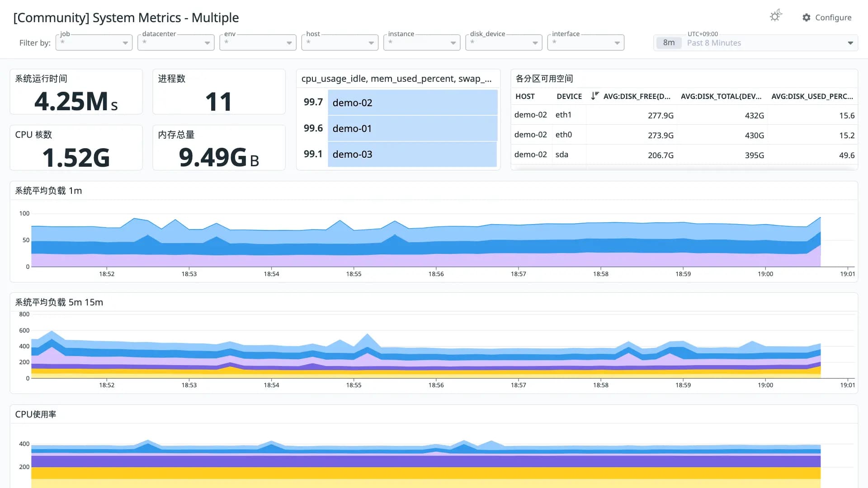The image size is (868, 488).
Task: Click the 进程数 value 11
Action: coord(219,101)
